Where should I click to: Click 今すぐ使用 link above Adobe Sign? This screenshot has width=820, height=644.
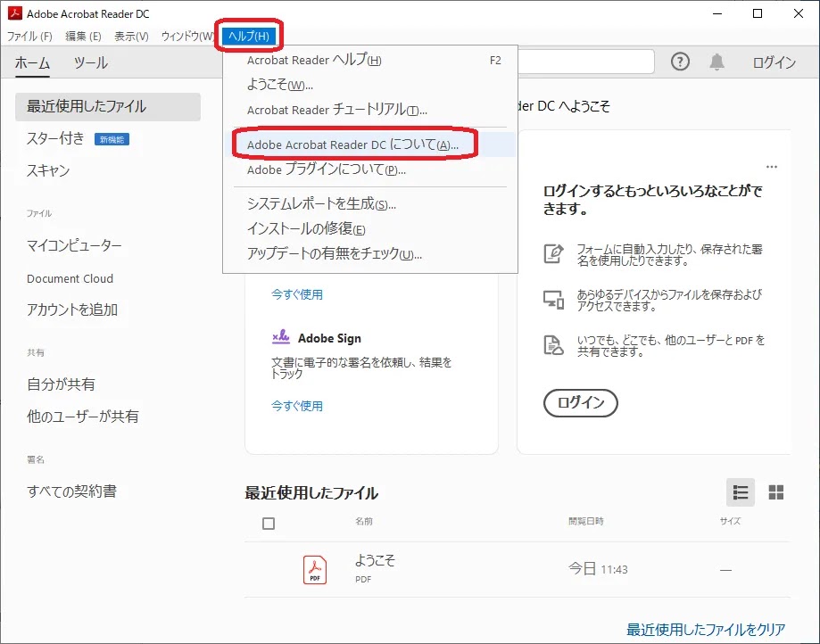point(297,294)
